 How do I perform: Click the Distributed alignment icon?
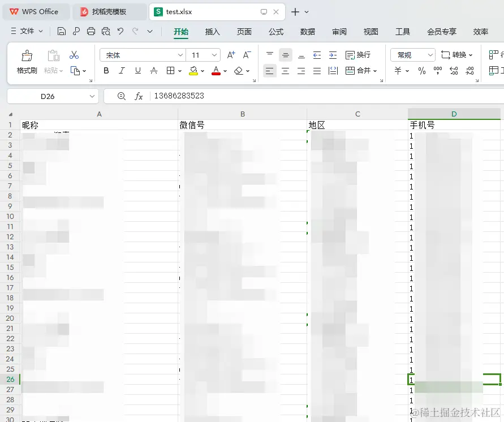(x=333, y=71)
